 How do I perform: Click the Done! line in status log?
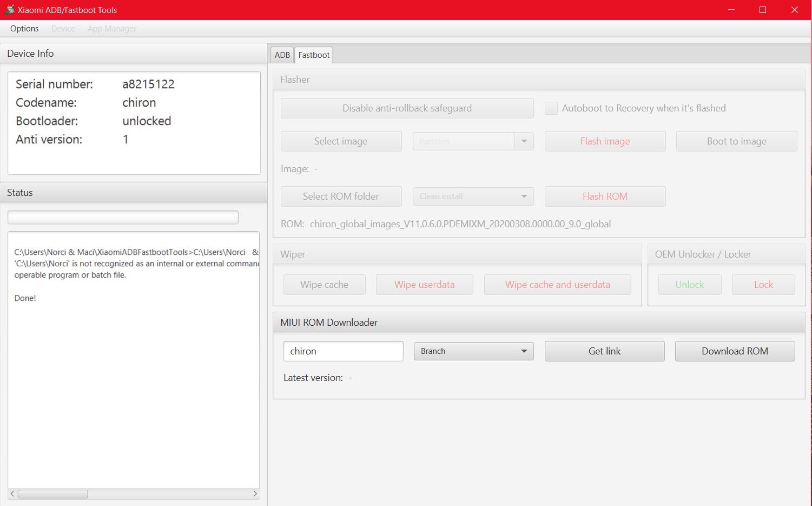point(25,298)
